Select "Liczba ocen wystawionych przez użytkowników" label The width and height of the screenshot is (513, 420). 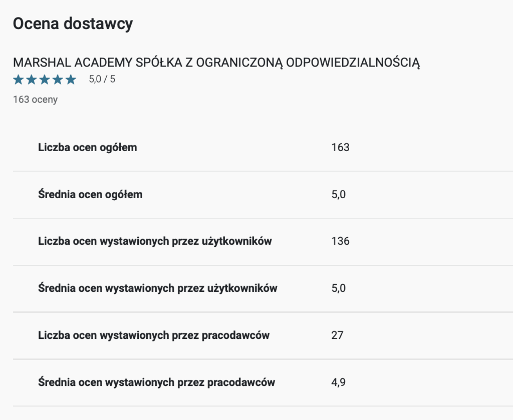click(155, 241)
